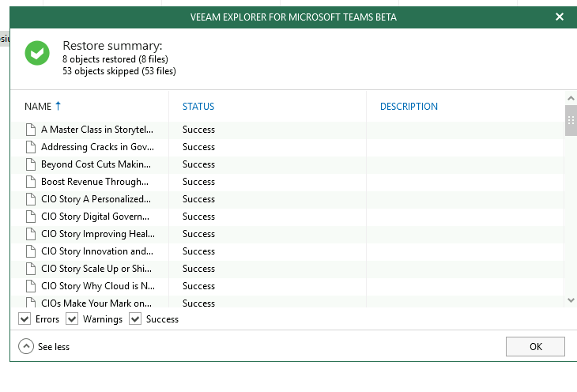Click the green success checkmark icon

point(37,53)
